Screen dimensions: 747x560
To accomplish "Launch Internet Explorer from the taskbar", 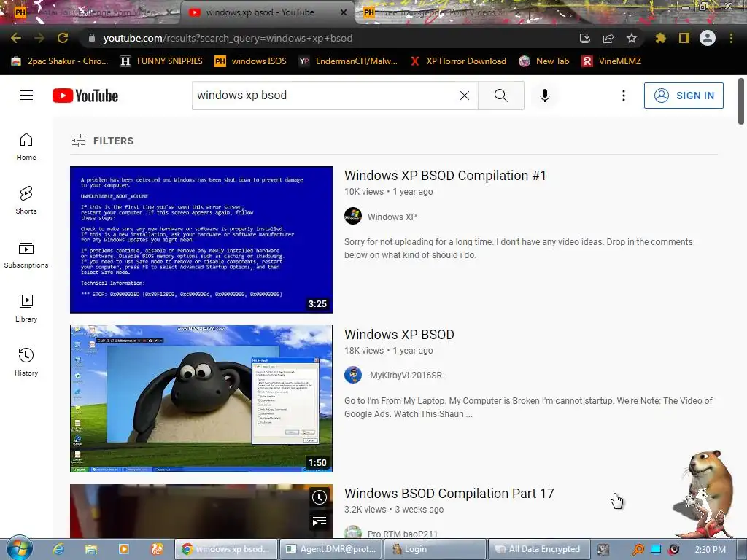I will [x=58, y=549].
